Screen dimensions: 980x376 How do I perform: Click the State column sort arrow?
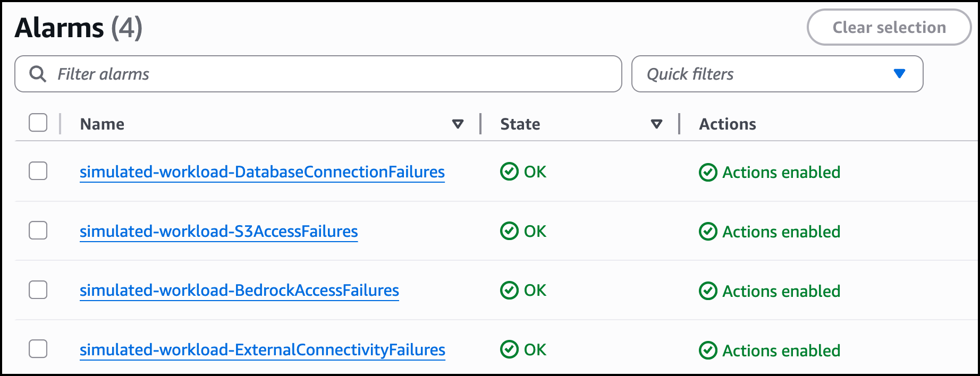click(656, 124)
